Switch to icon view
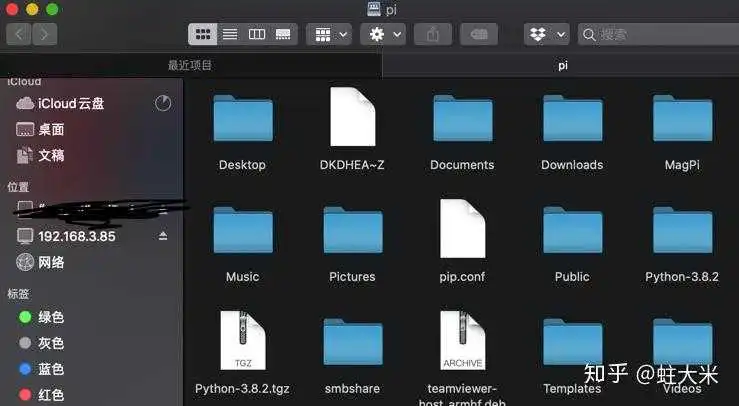The width and height of the screenshot is (739, 406). [203, 34]
